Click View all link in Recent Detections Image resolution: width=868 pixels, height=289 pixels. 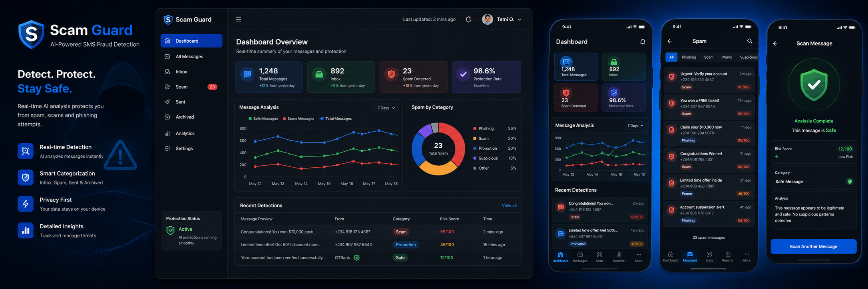coord(509,205)
